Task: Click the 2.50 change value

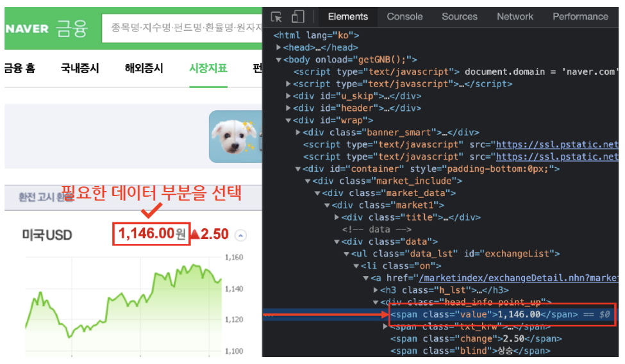Action: click(215, 234)
